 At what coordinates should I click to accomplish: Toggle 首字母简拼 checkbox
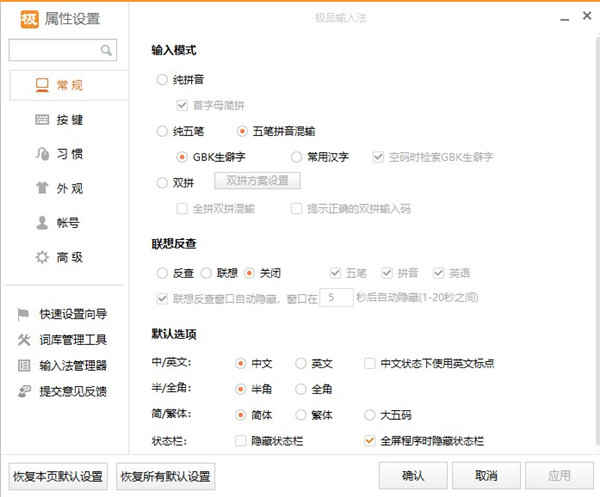coord(182,105)
